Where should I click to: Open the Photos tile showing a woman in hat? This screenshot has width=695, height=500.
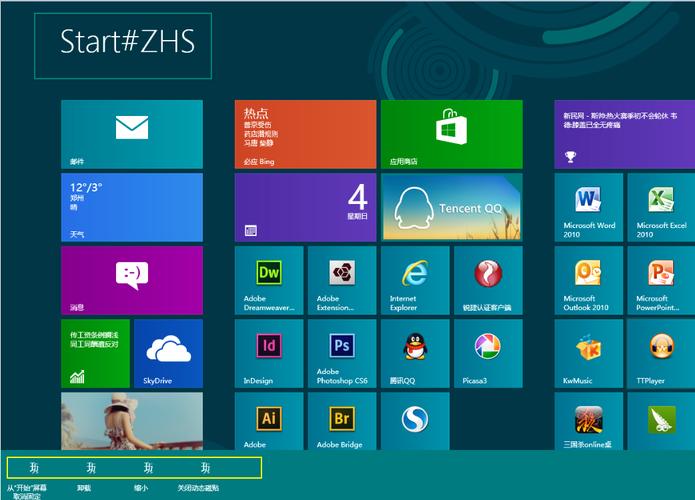tap(132, 421)
